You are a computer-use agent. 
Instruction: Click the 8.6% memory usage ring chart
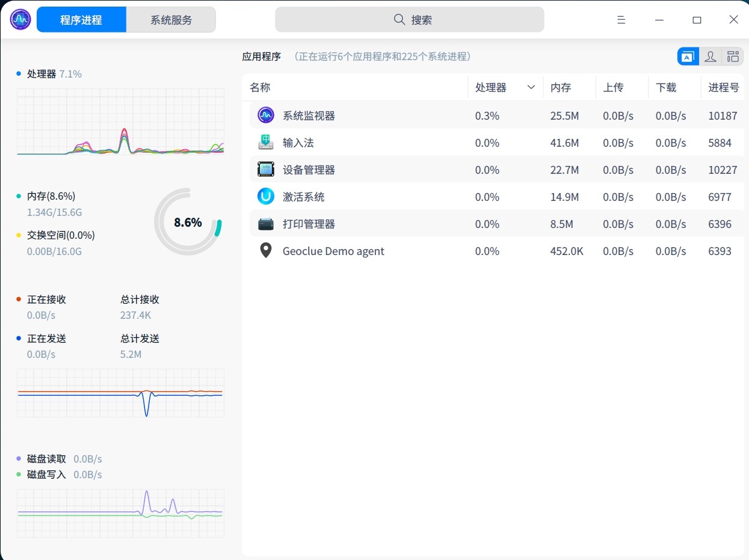click(x=188, y=222)
